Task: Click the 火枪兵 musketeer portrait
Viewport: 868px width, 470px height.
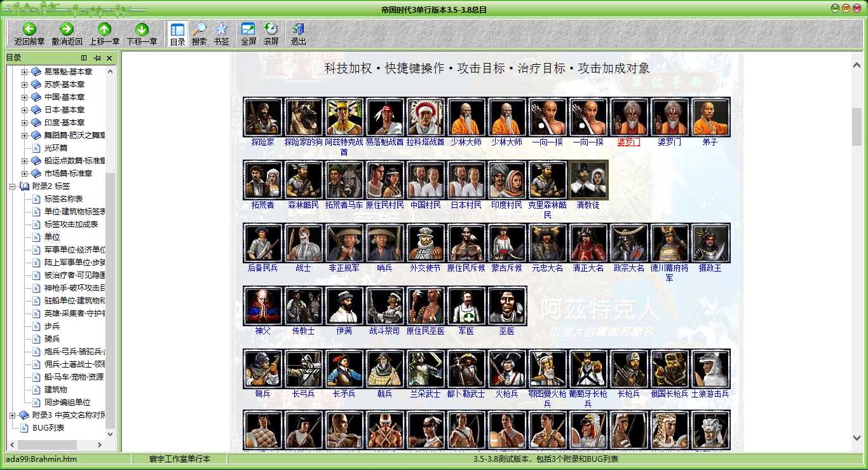Action: tap(507, 369)
